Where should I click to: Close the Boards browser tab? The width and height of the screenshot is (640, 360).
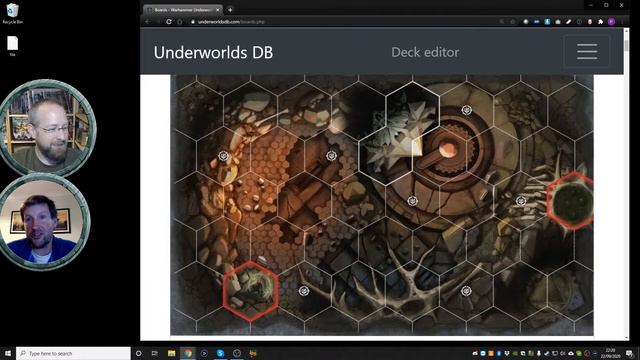click(x=218, y=9)
